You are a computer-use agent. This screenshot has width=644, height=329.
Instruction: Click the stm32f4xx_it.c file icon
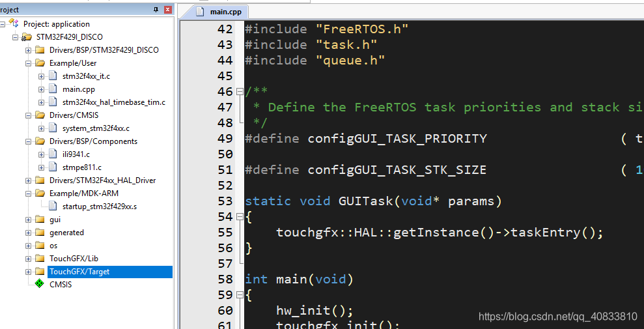[x=53, y=76]
